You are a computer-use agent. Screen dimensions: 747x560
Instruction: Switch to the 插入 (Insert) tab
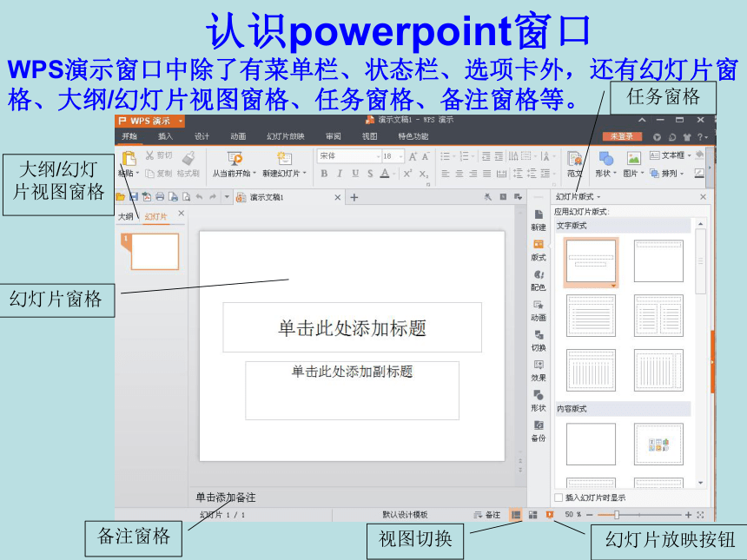tap(165, 136)
